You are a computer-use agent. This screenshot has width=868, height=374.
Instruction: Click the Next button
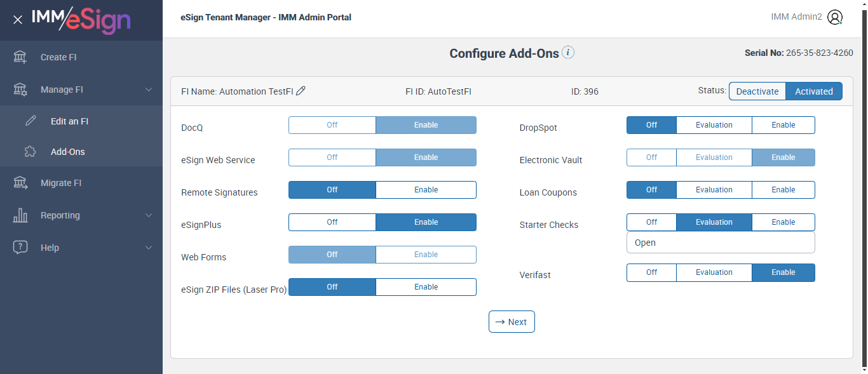click(512, 322)
